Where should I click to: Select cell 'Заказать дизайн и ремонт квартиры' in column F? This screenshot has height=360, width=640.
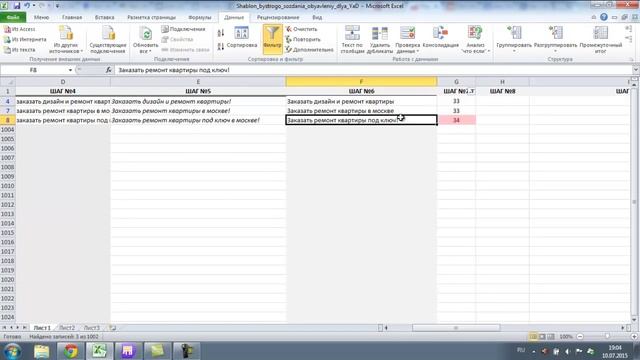pyautogui.click(x=361, y=101)
